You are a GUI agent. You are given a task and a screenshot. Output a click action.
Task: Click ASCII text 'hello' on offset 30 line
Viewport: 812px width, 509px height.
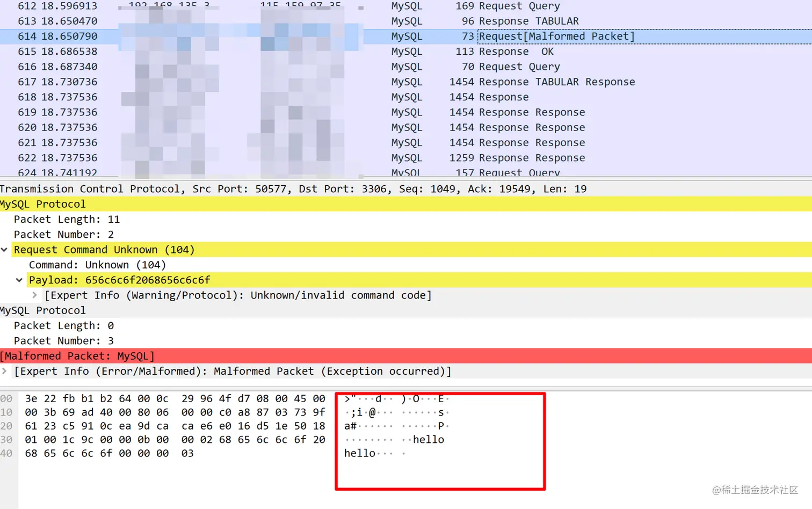(x=429, y=440)
